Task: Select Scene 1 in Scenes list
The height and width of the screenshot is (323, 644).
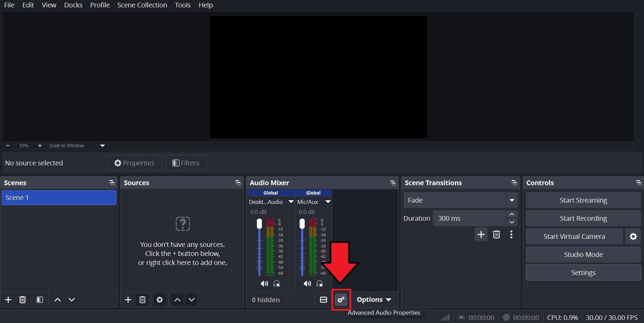Action: (x=59, y=198)
